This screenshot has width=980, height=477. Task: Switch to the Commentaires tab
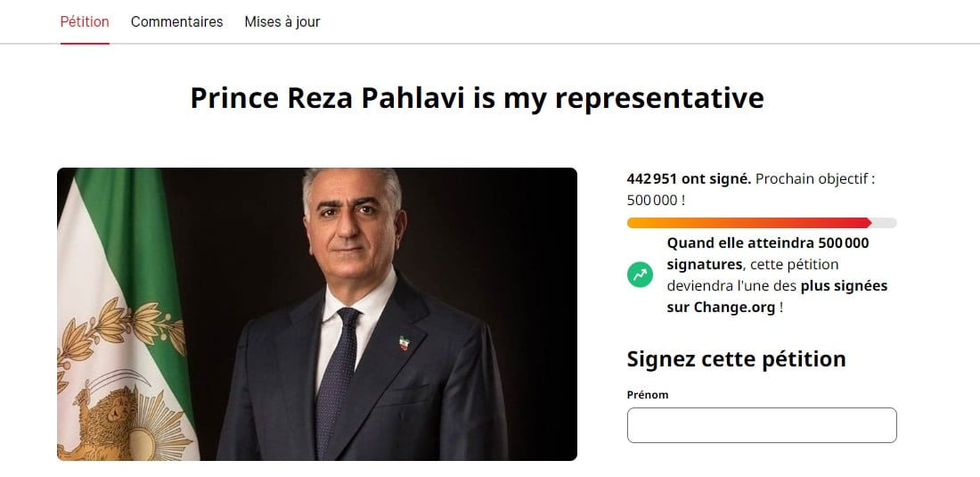click(177, 22)
